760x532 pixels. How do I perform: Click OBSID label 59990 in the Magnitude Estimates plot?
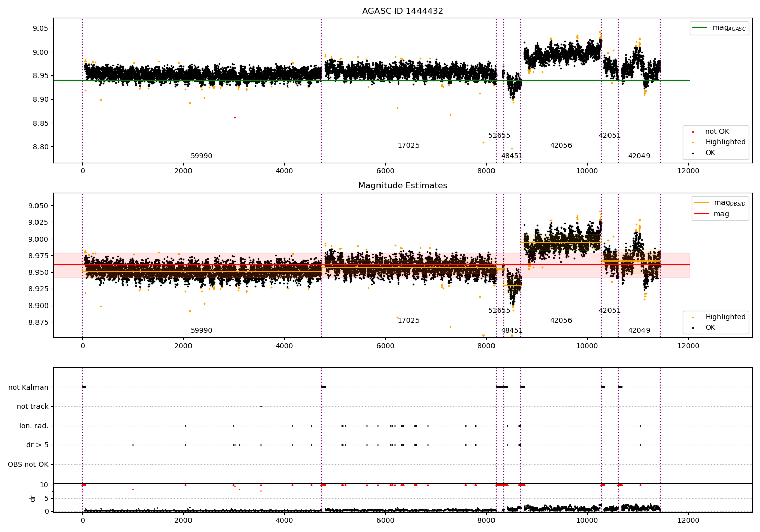coord(202,331)
